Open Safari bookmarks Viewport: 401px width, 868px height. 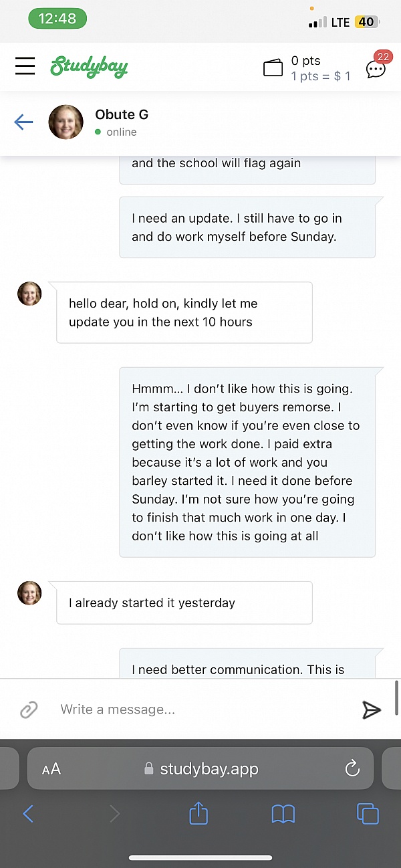coord(283,813)
